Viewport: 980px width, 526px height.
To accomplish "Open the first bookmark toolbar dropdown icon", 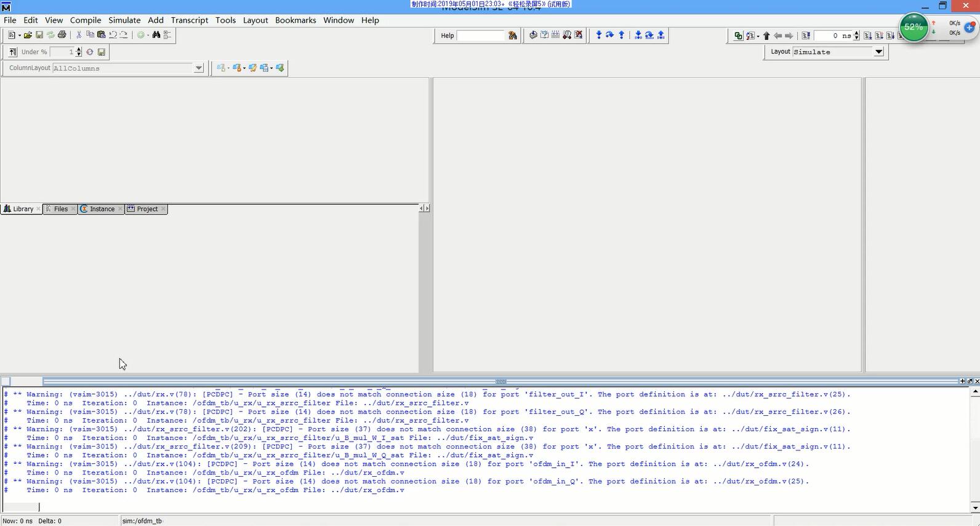I will [222, 68].
